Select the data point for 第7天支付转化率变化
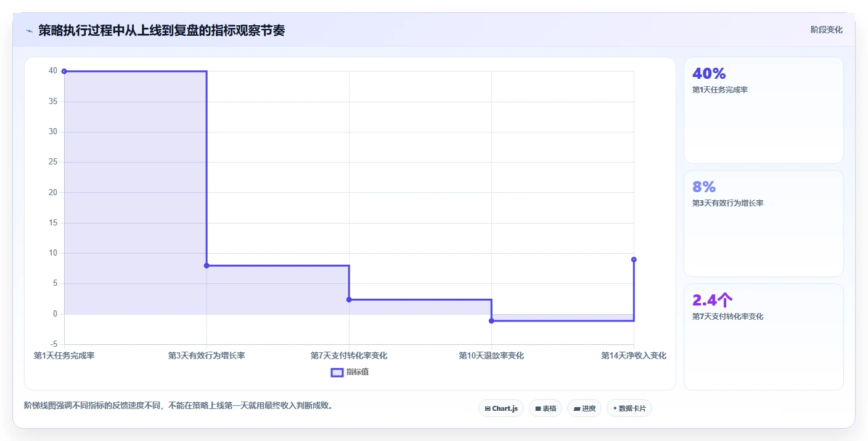The width and height of the screenshot is (868, 441). 349,299
